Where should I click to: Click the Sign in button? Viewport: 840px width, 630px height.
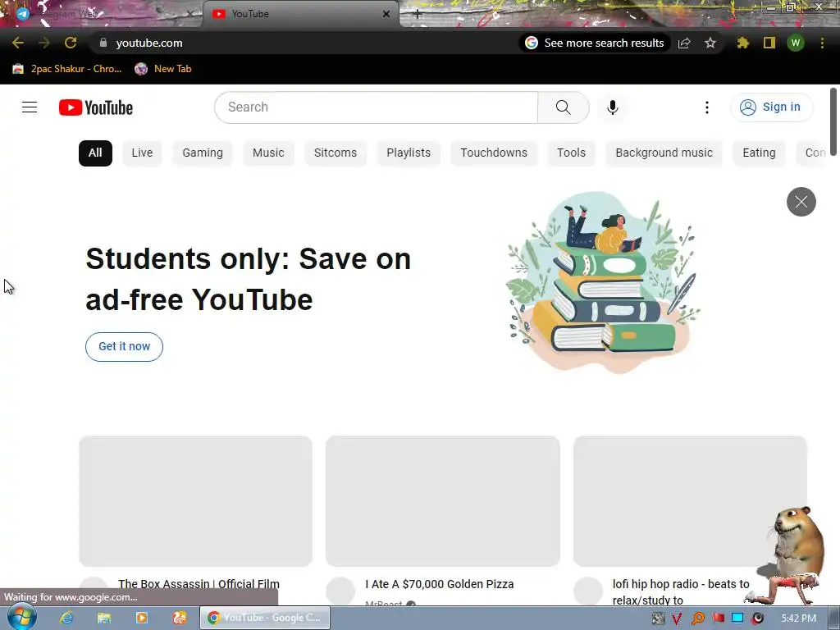[771, 107]
